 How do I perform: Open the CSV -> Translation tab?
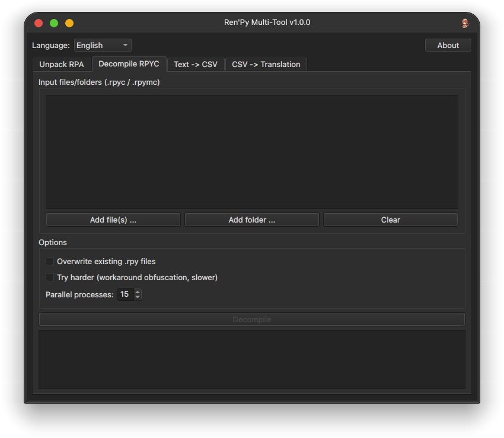coord(266,64)
